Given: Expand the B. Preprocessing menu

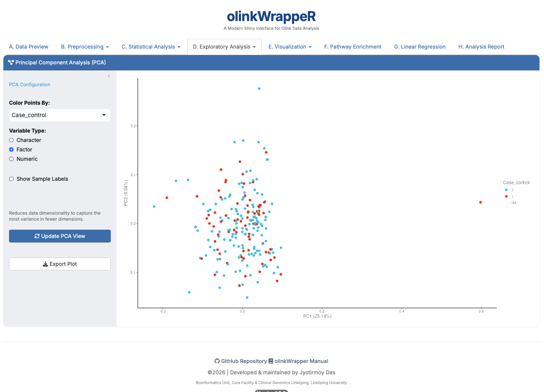Looking at the screenshot, I should pos(85,47).
